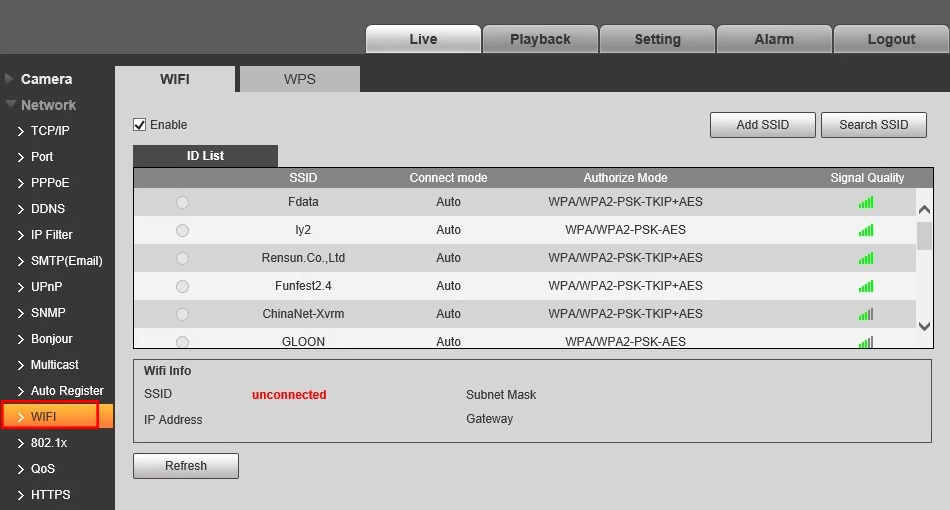Screen dimensions: 950x510
Task: Click the chevron icon beside TCP/IP
Action: pyautogui.click(x=21, y=131)
